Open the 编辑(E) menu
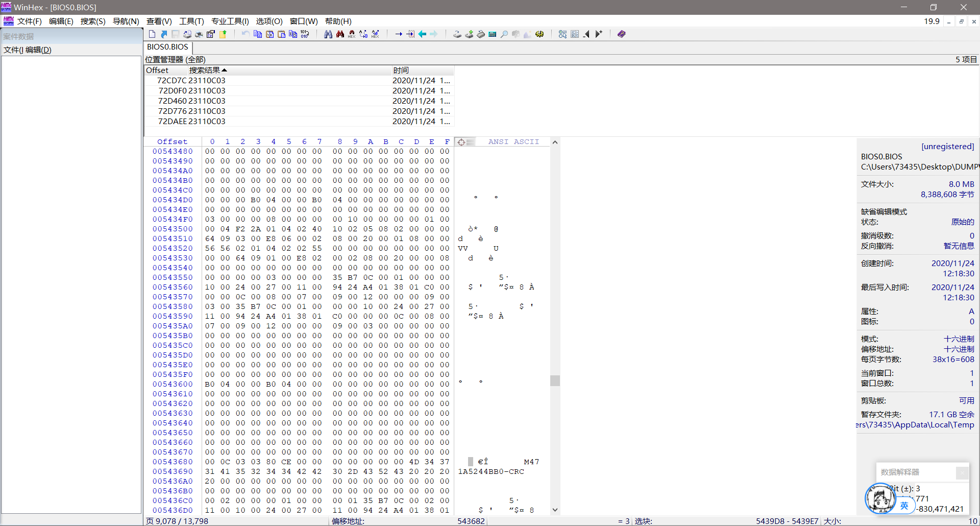This screenshot has height=526, width=980. [x=61, y=21]
